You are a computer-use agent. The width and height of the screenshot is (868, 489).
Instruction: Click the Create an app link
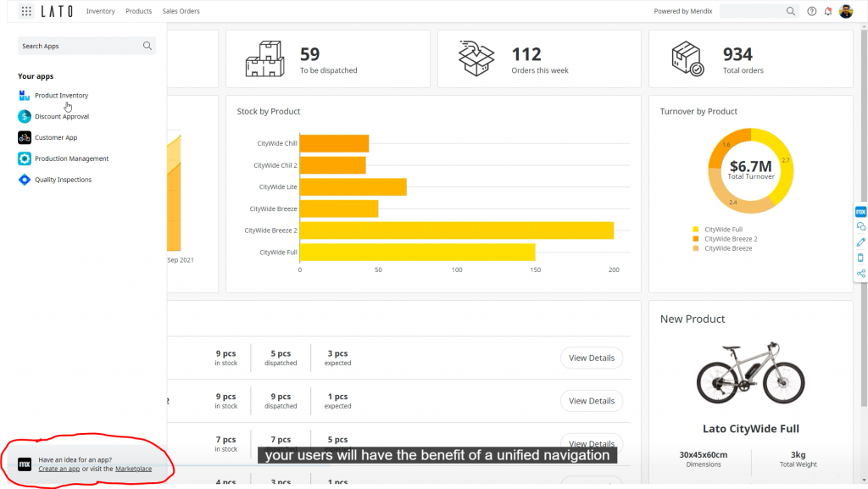tap(58, 469)
